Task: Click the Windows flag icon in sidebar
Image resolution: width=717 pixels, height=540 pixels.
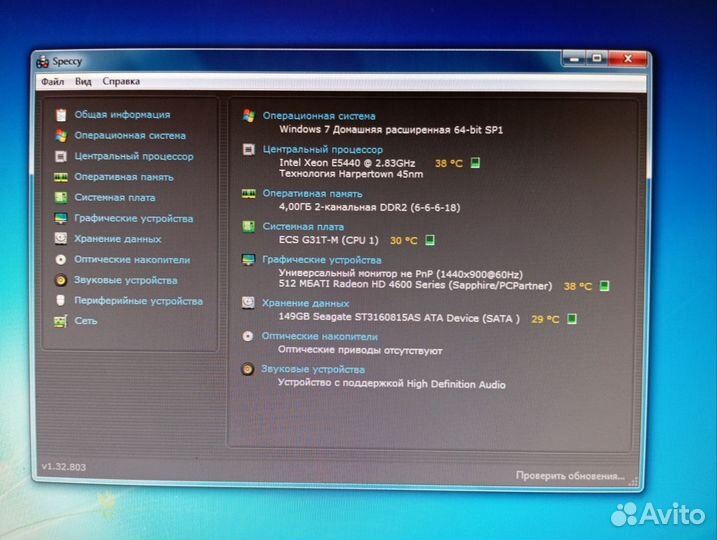Action: pyautogui.click(x=61, y=136)
